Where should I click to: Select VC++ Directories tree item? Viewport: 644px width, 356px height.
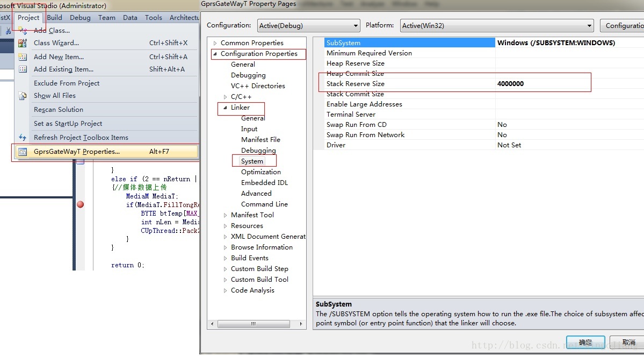258,86
